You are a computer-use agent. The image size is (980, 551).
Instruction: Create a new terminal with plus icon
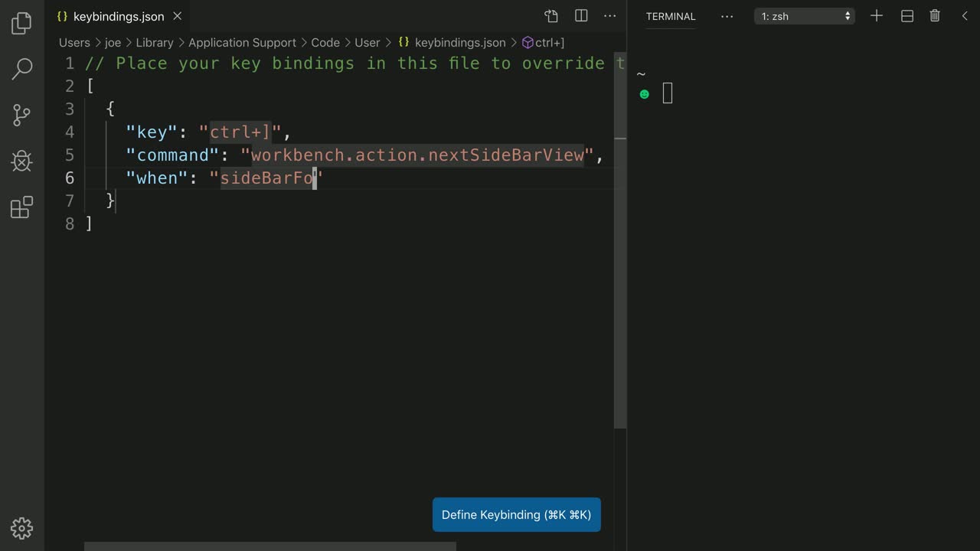pyautogui.click(x=877, y=16)
